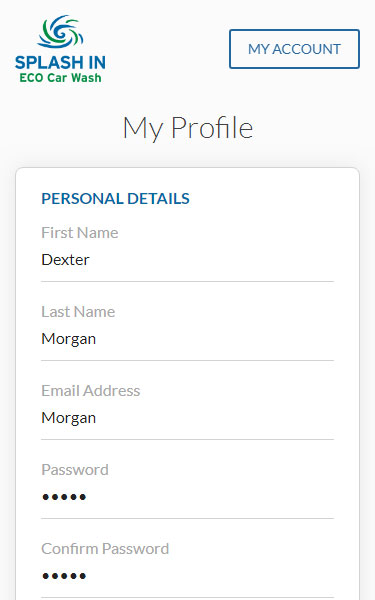Focus the Password field with masked dots
375x600 pixels.
(188, 497)
